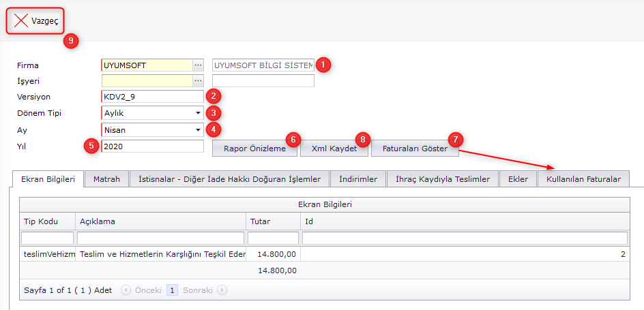Open the İhraç Kaydıyla Teslimler tab

click(x=443, y=179)
